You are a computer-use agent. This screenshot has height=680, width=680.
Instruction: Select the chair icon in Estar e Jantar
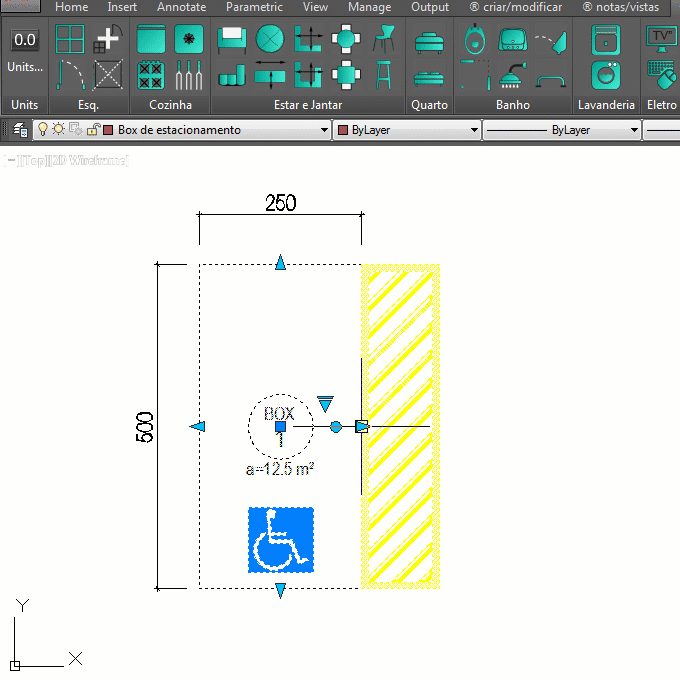click(383, 40)
